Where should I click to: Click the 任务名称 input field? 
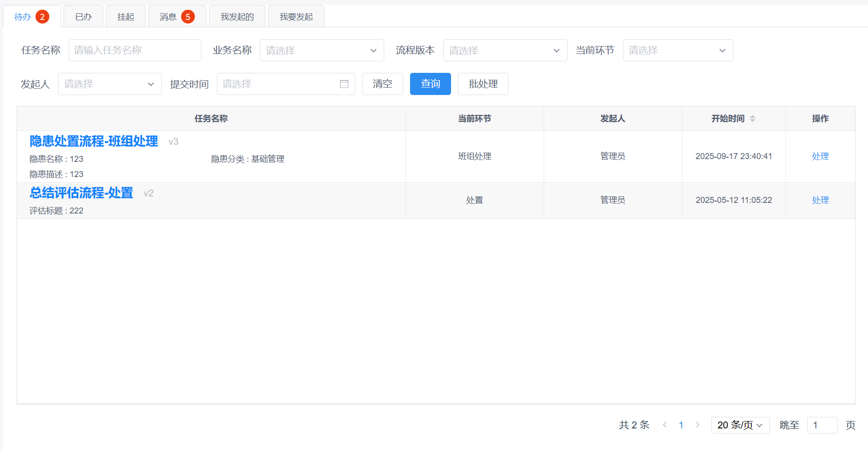(135, 50)
